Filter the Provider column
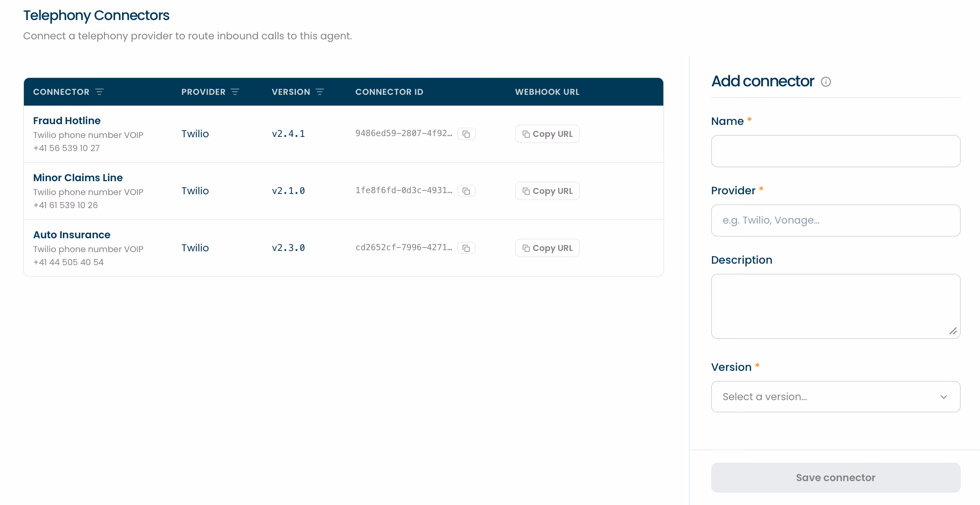980x505 pixels. tap(235, 92)
